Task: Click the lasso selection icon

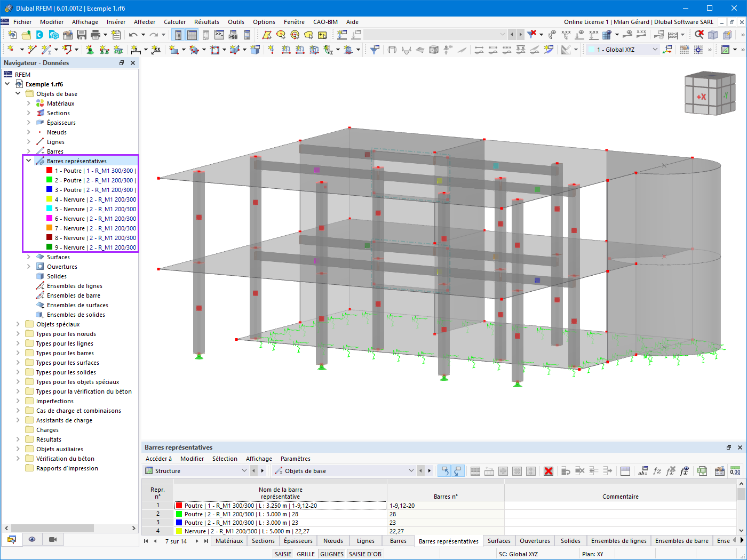Action: (x=308, y=35)
